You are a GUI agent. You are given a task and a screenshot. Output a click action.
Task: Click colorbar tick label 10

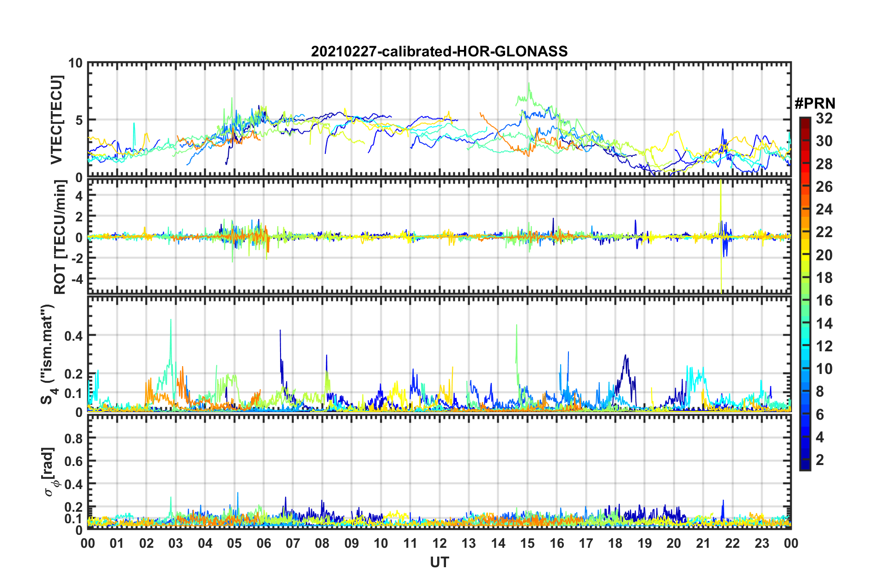[824, 369]
